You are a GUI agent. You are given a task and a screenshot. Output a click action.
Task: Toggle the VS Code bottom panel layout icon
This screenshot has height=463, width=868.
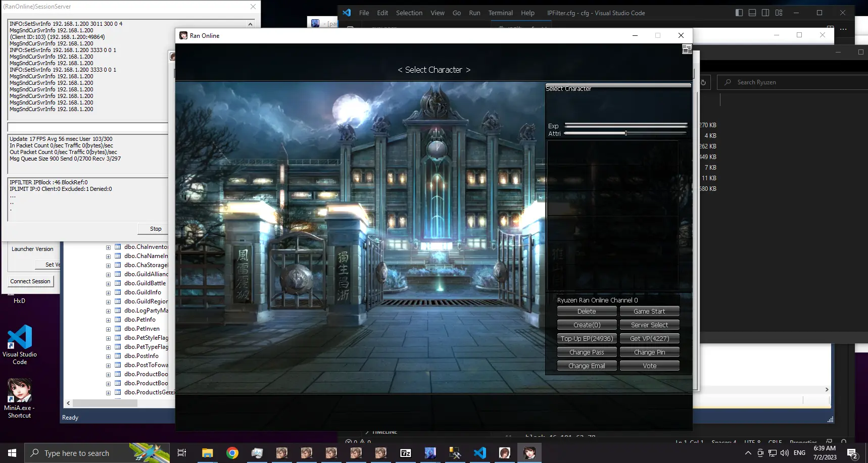tap(752, 13)
